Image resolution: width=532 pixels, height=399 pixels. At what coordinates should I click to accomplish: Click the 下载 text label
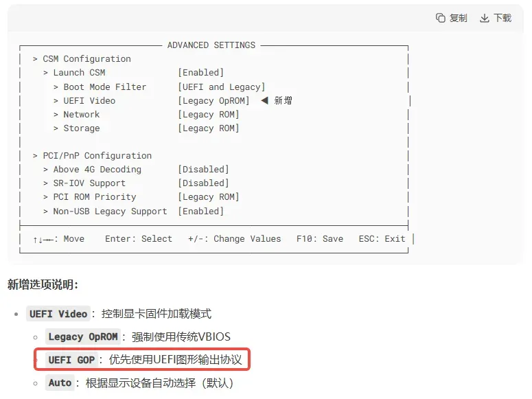point(502,18)
